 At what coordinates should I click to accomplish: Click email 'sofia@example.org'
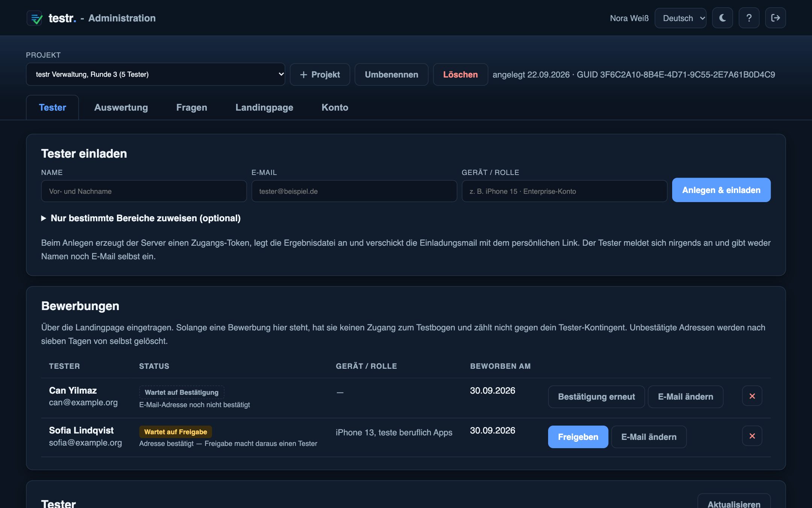click(x=85, y=443)
